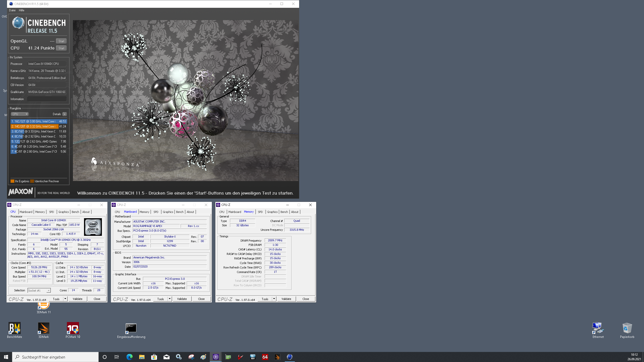Open Tools dropdown arrow in CPU-Z Memory window
644x362 pixels.
pyautogui.click(x=274, y=299)
